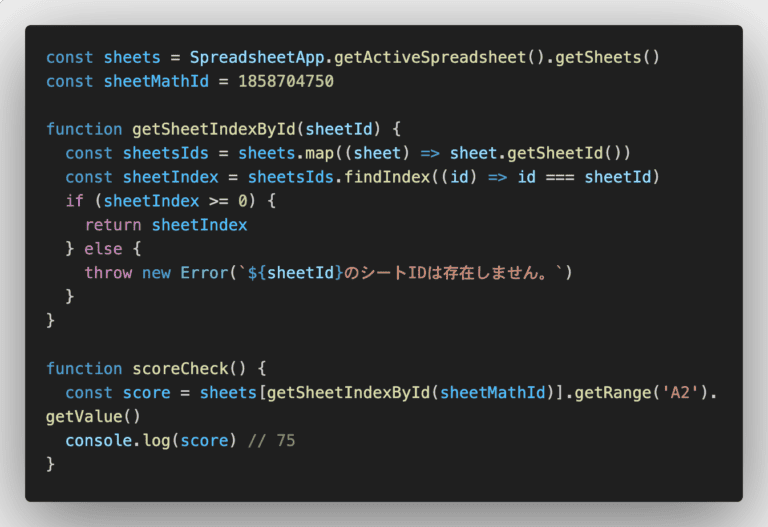Click the getValue() call on wrapped line

pos(93,417)
